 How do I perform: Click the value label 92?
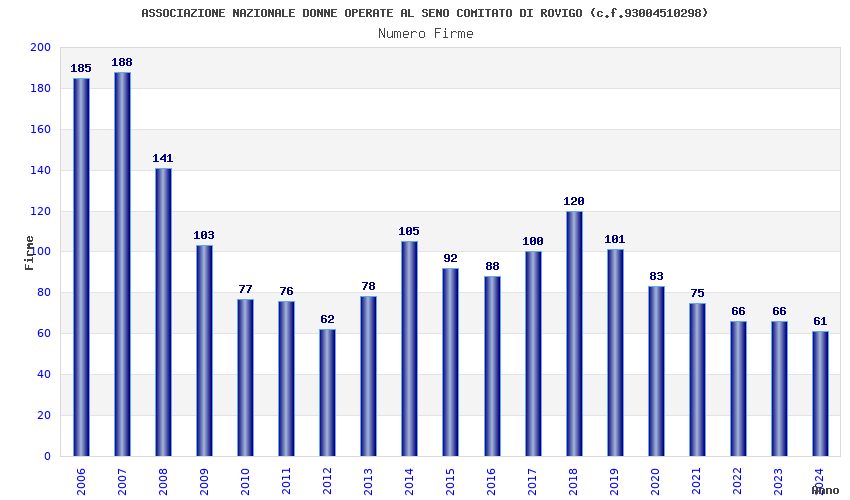(450, 258)
